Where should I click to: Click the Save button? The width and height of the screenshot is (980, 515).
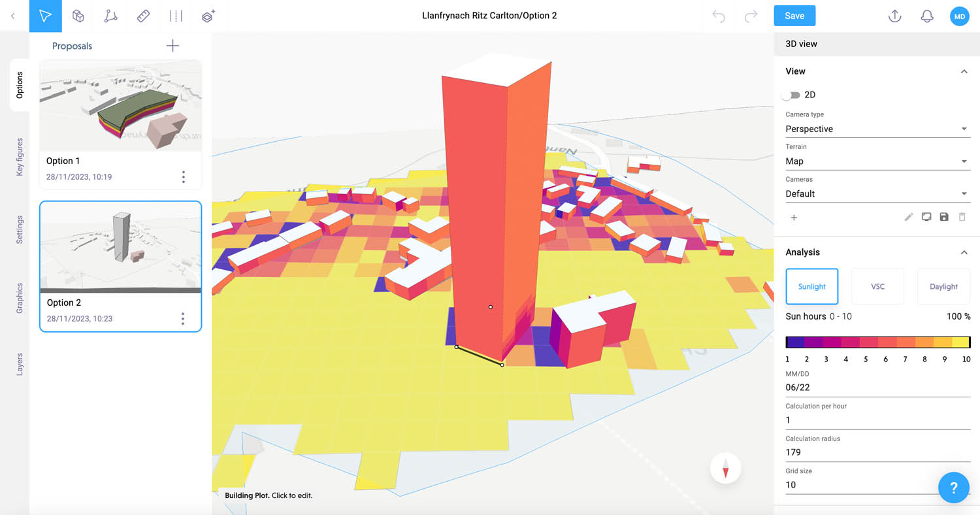point(794,16)
